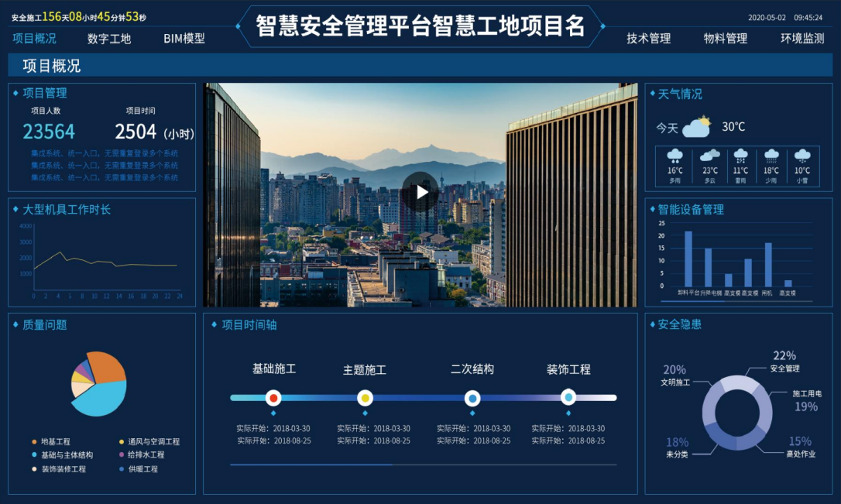This screenshot has width=841, height=504.
Task: Click the 16°C 多雨 rain icon
Action: click(x=675, y=156)
